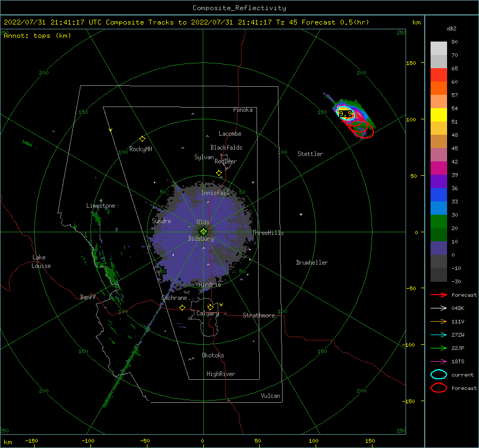Click the Blackfalds city label
Screen dimensions: 479x448
226,148
